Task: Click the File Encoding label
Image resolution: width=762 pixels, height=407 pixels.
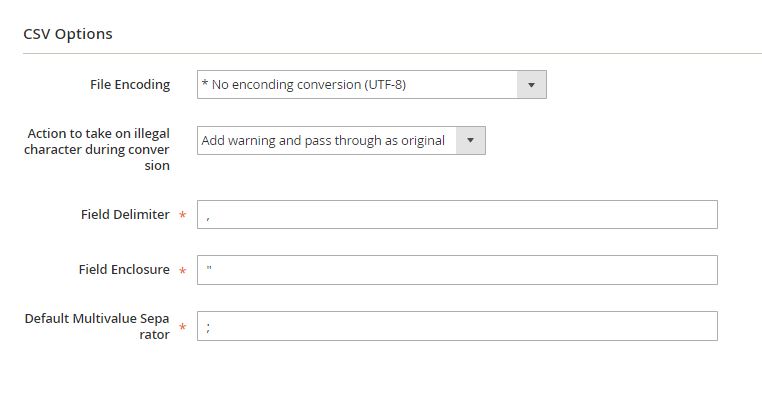Action: pyautogui.click(x=130, y=85)
